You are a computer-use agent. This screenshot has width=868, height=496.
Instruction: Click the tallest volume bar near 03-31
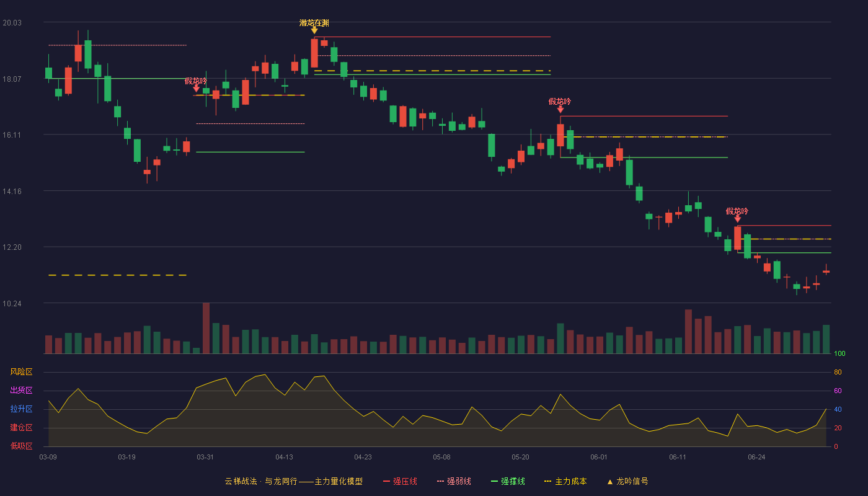point(206,328)
